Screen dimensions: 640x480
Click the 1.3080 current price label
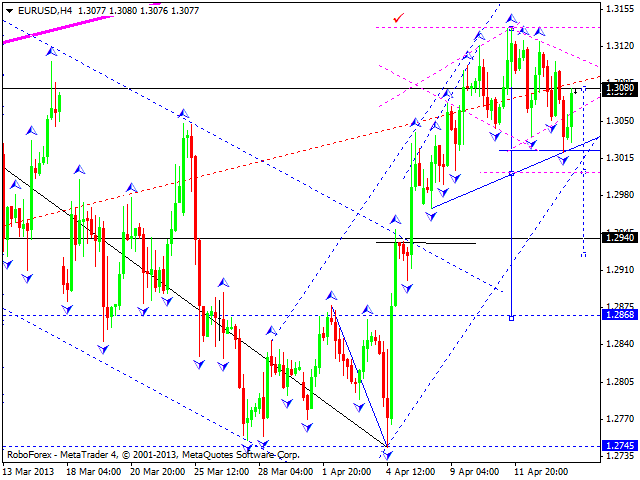click(619, 89)
